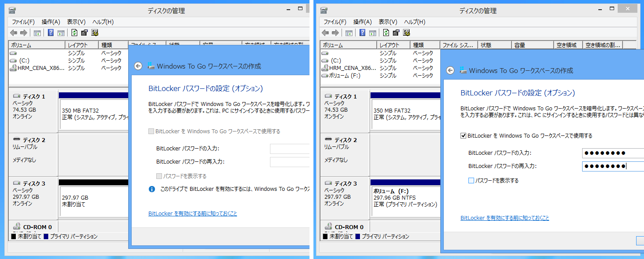Open BitLocker を有効にする前に link in left wizard
Image resolution: width=644 pixels, height=259 pixels.
(193, 214)
